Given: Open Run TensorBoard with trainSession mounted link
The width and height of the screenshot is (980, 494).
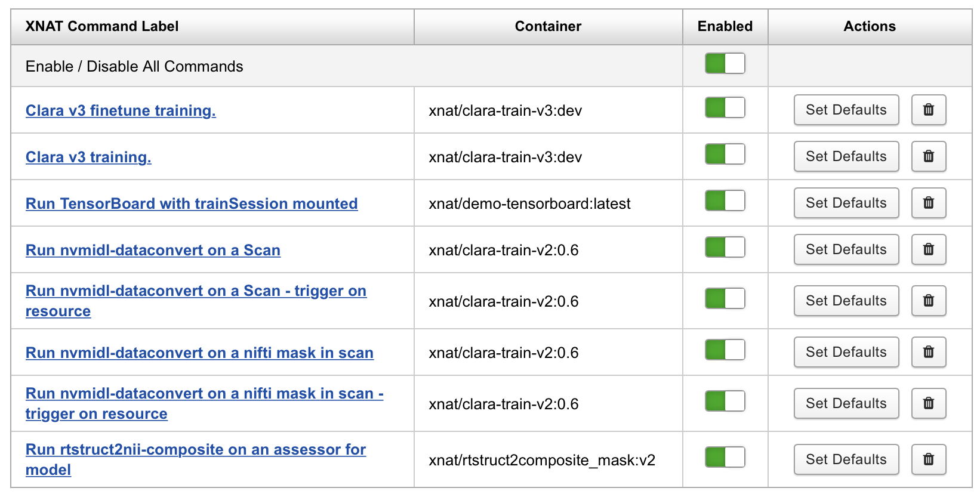Looking at the screenshot, I should (x=192, y=203).
